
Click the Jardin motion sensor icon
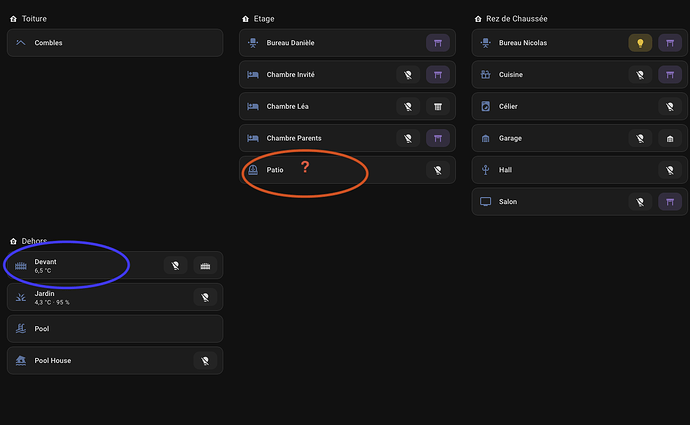tap(205, 297)
